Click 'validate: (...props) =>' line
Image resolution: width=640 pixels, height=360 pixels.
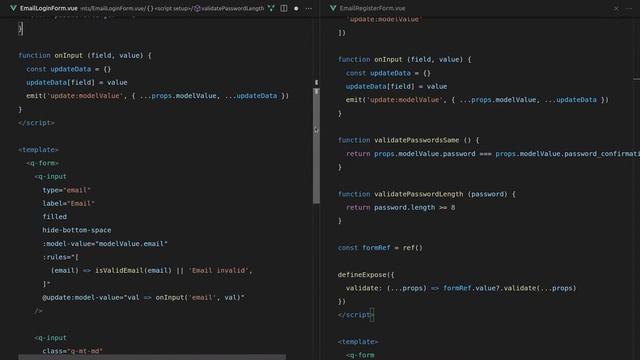[x=461, y=288]
